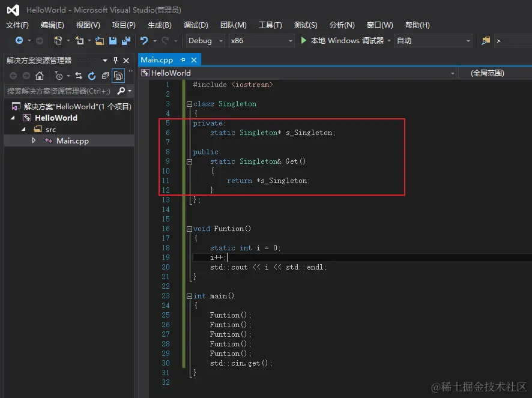This screenshot has width=532, height=398.
Task: Expand the Main.cpp node in the tree
Action: pyautogui.click(x=34, y=140)
